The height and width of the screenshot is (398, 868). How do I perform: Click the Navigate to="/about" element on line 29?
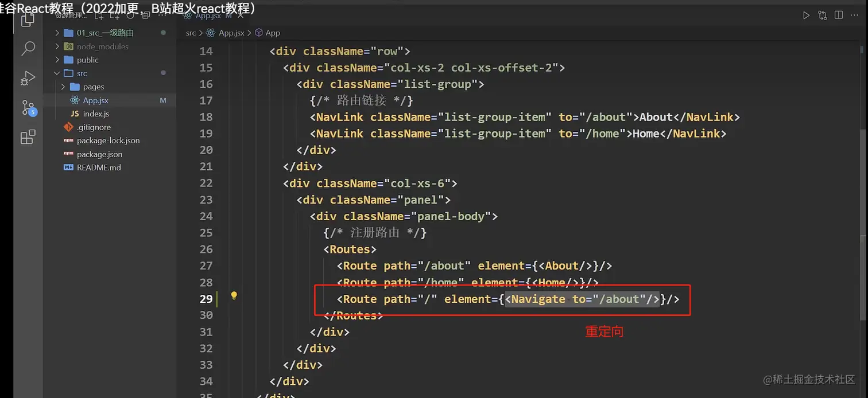tap(582, 299)
